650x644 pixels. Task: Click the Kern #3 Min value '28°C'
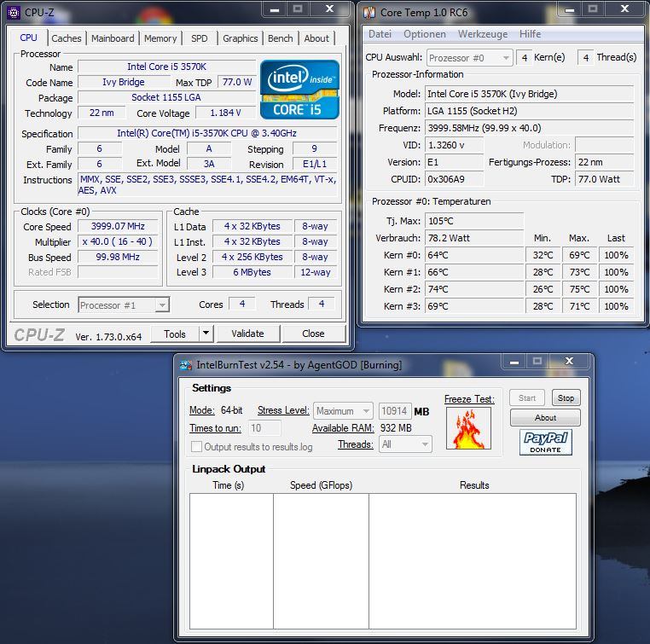coord(543,306)
